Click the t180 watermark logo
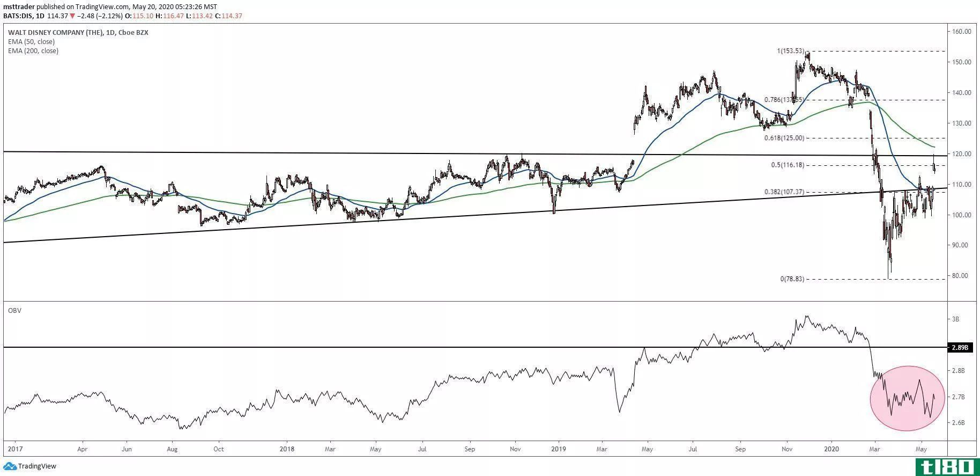This screenshot has width=980, height=476. point(947,466)
